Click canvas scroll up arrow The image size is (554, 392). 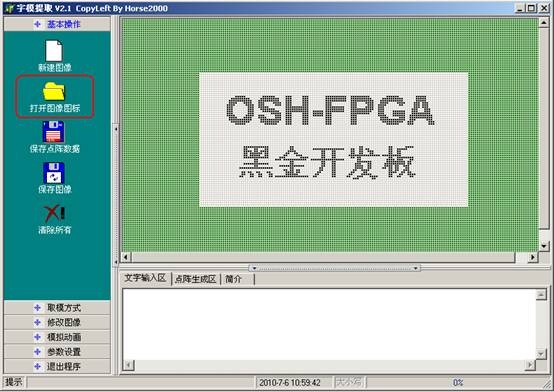pyautogui.click(x=543, y=23)
